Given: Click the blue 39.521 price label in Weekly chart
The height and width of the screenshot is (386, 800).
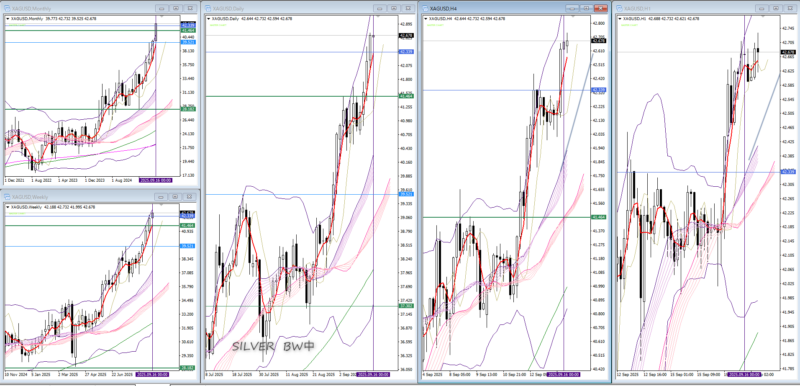Looking at the screenshot, I should coord(187,246).
